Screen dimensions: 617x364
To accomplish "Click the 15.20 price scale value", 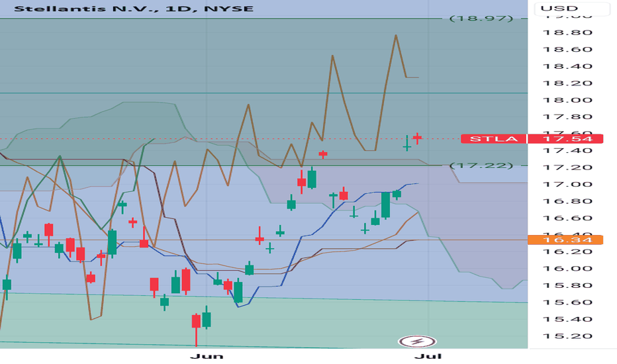I will 567,336.
